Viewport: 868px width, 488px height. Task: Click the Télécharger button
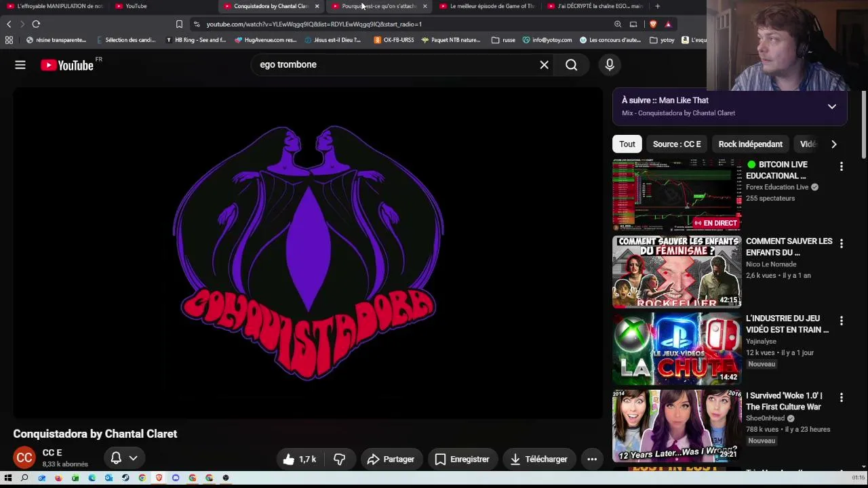point(539,460)
